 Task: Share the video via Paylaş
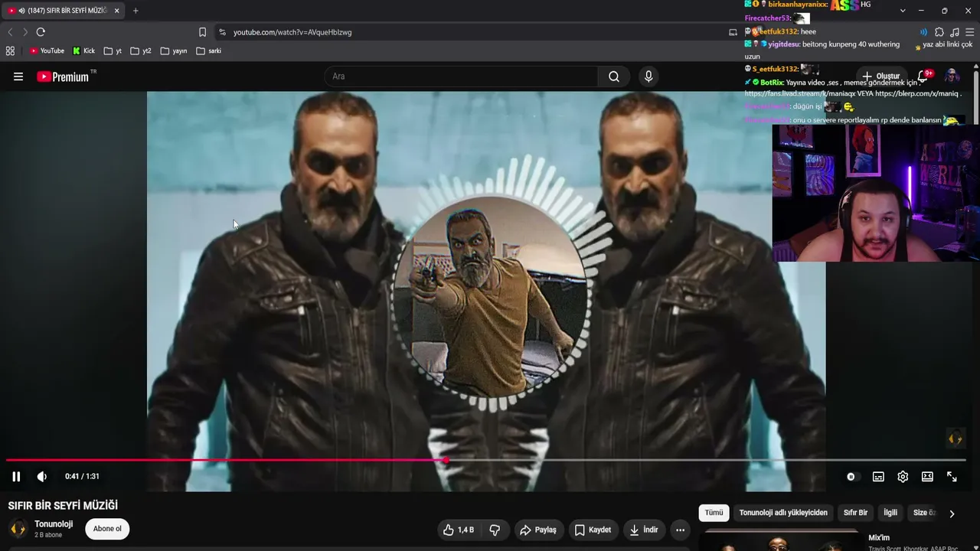(538, 530)
